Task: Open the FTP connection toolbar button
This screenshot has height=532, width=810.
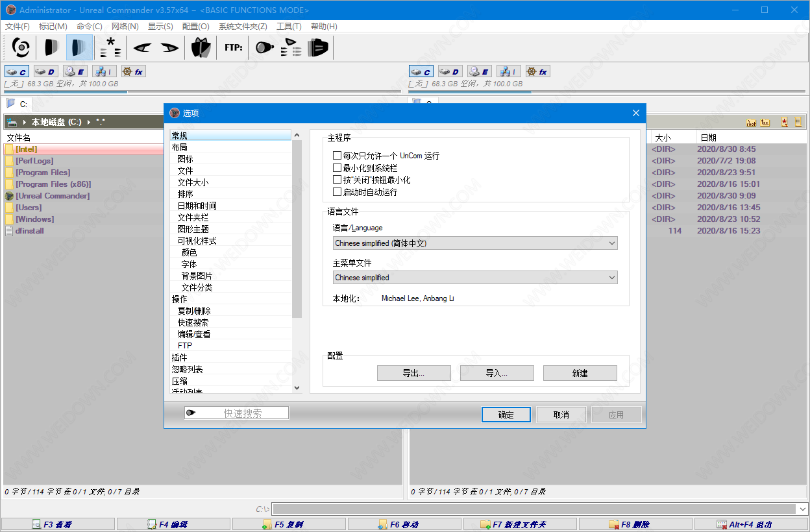Action: [234, 47]
